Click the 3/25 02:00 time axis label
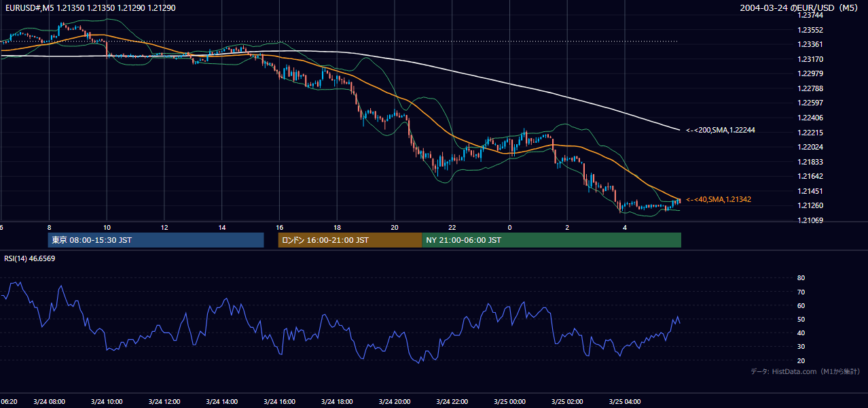This screenshot has height=408, width=868. pyautogui.click(x=568, y=402)
